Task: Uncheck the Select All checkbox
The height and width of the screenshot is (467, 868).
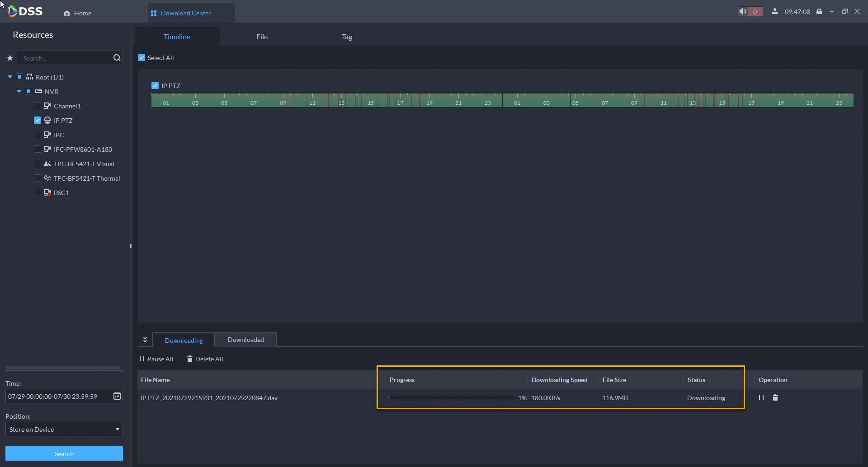Action: (x=142, y=58)
